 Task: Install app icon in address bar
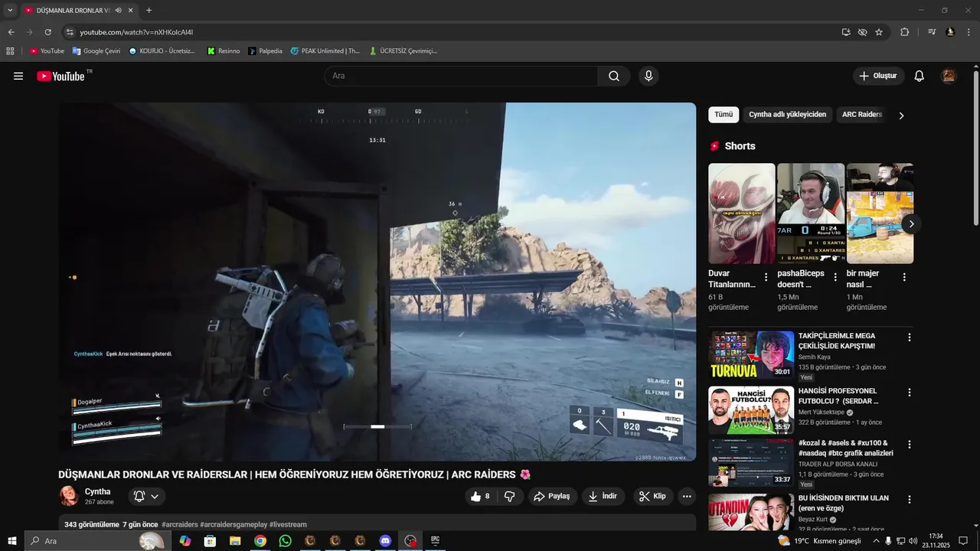pyautogui.click(x=846, y=32)
